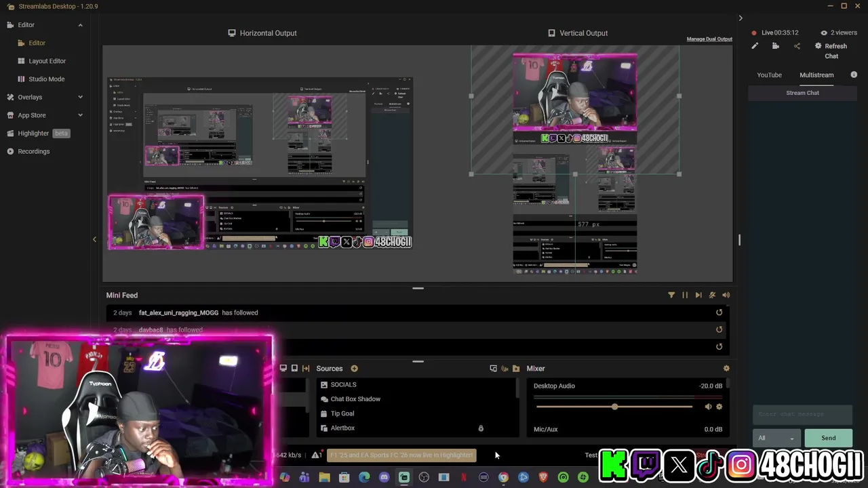This screenshot has height=488, width=868.
Task: Click the Overlays sidebar icon
Action: (10, 97)
